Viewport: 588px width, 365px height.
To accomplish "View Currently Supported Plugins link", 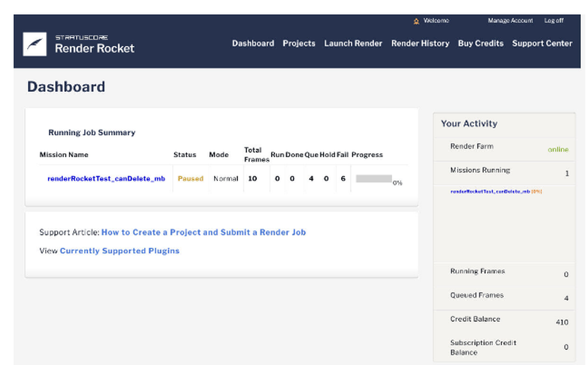I will tap(119, 251).
